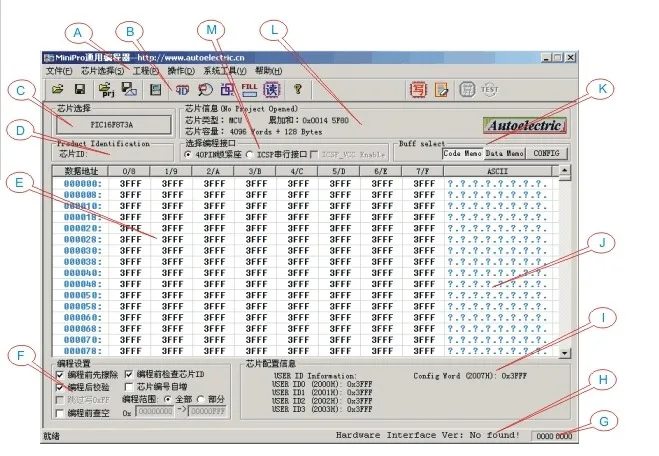This screenshot has width=659, height=456.
Task: Click the save floppy disk icon
Action: click(79, 89)
